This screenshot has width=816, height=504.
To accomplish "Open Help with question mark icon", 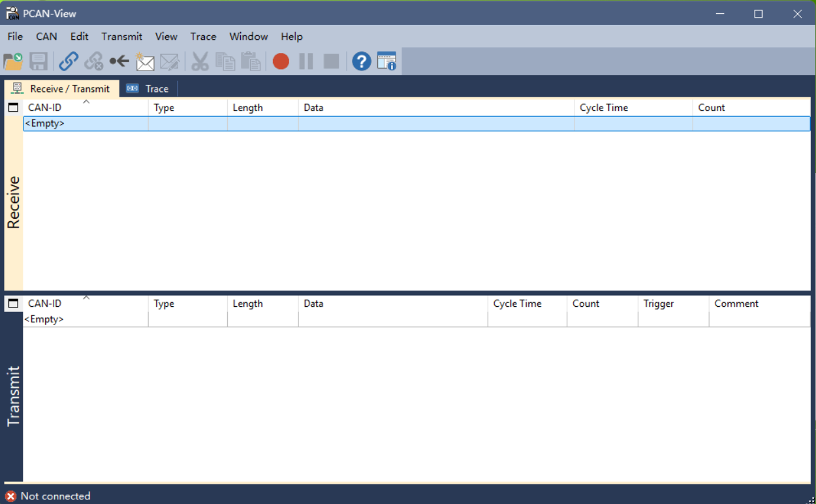I will click(362, 61).
